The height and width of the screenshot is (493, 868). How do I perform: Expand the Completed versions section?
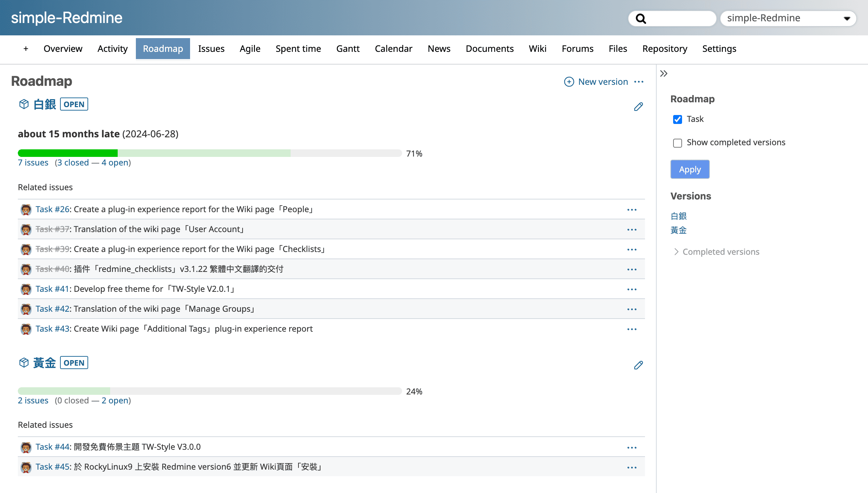coord(720,252)
